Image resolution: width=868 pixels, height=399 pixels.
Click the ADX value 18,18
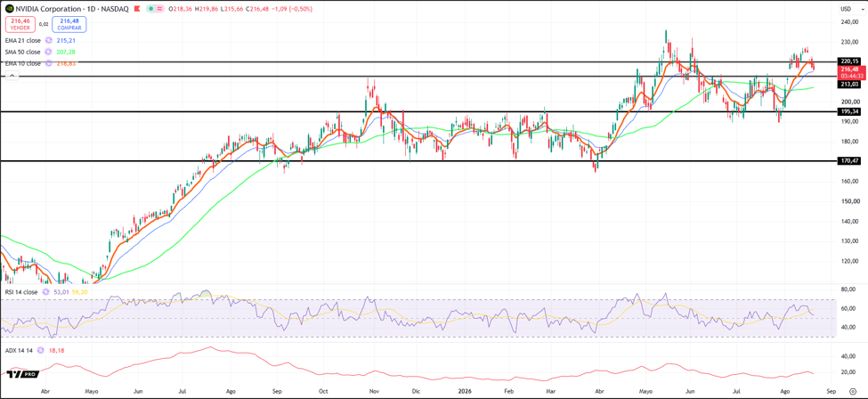tap(56, 351)
